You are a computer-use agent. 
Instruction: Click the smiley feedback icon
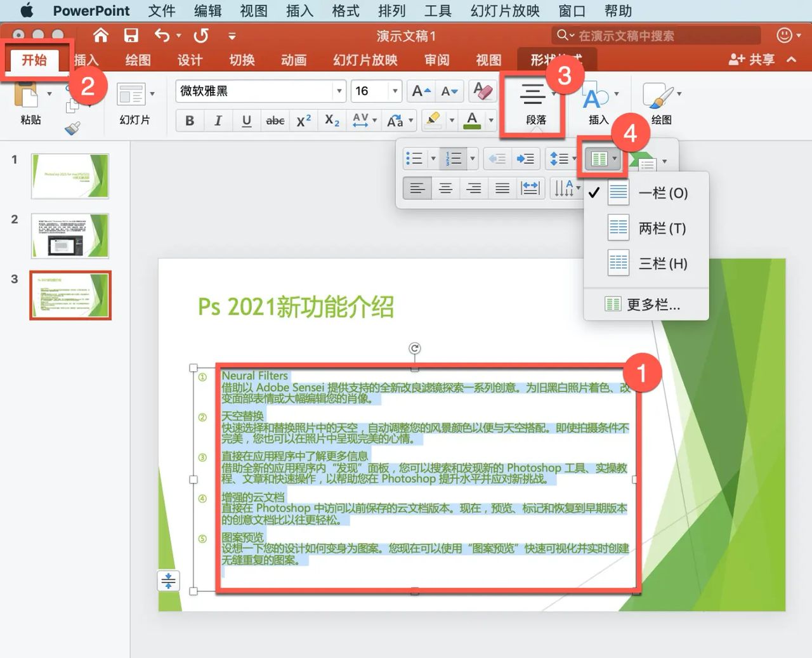[785, 36]
